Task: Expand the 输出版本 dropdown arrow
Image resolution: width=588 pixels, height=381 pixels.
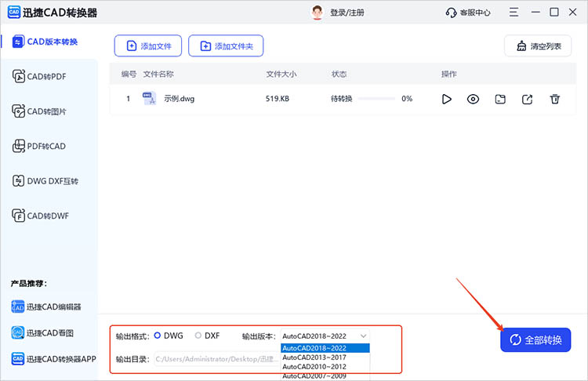Action: pos(363,336)
